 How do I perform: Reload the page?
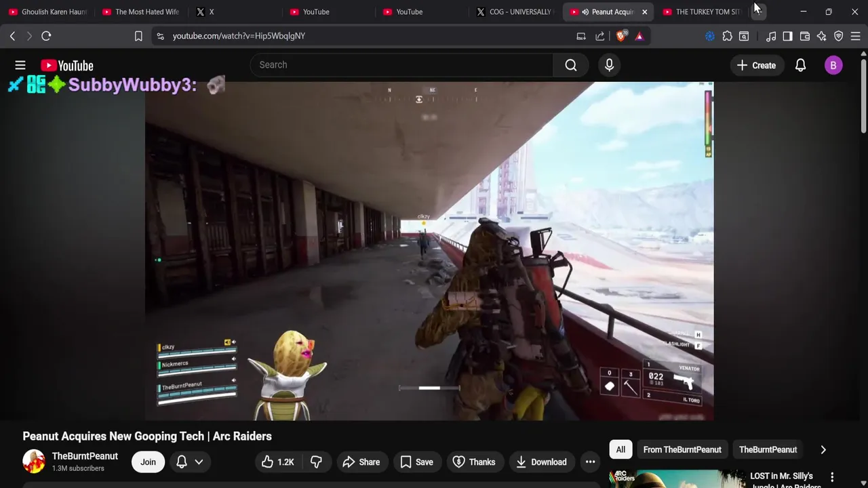pyautogui.click(x=46, y=36)
